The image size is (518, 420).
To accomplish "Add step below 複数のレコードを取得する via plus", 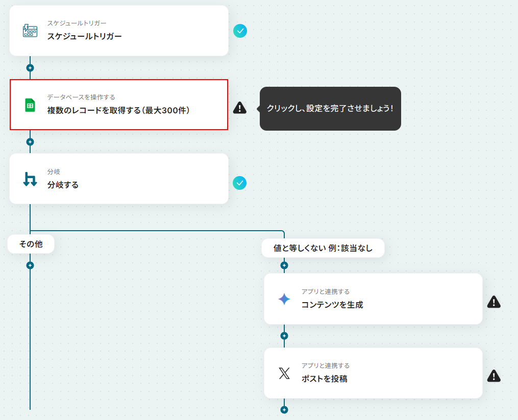I will (x=30, y=142).
